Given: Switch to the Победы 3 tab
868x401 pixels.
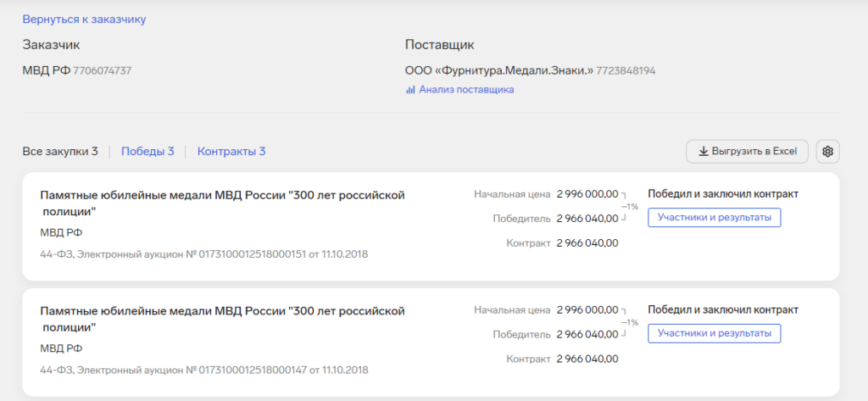Looking at the screenshot, I should tap(147, 152).
